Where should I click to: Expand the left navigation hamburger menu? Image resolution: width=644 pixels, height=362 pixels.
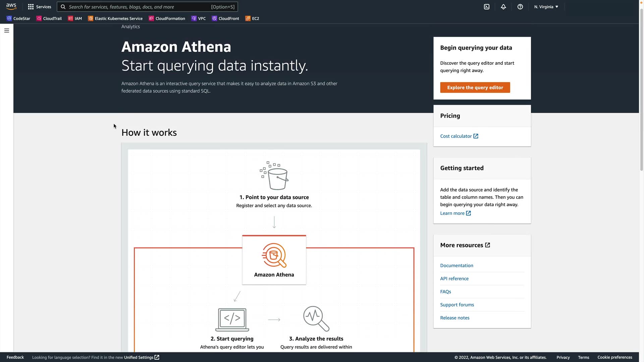(x=7, y=31)
